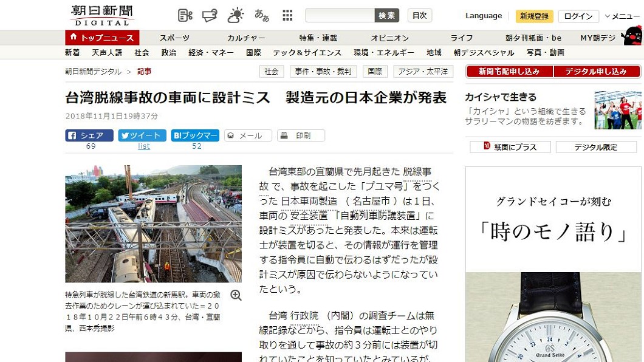Click the Hatena bookmark count 52

tap(197, 146)
